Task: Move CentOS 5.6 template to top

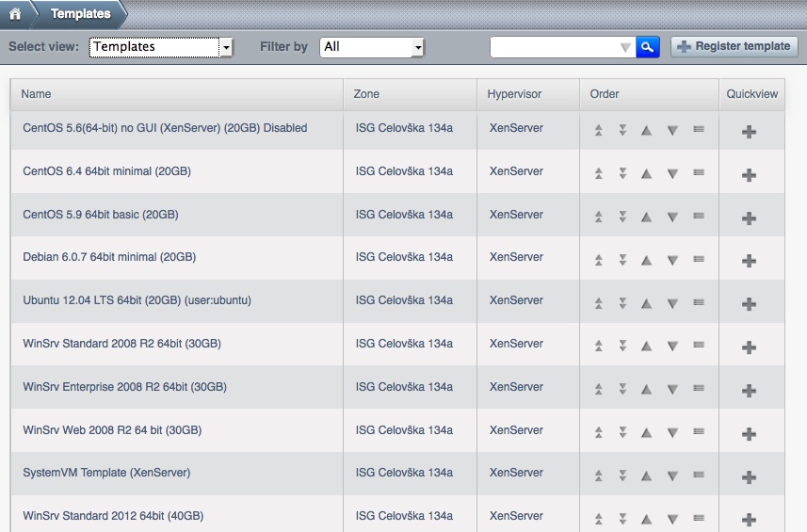Action: (x=599, y=131)
